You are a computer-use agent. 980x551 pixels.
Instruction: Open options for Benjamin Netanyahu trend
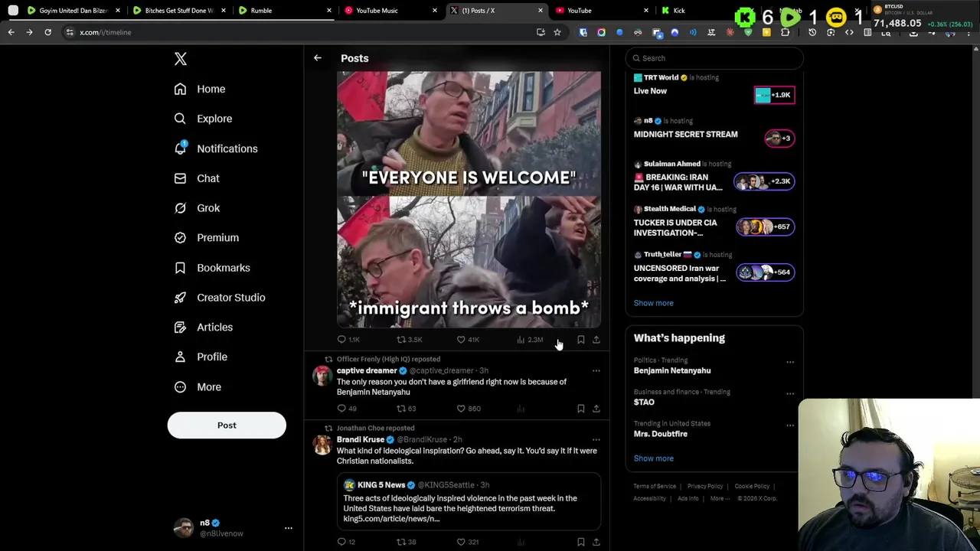coord(790,362)
